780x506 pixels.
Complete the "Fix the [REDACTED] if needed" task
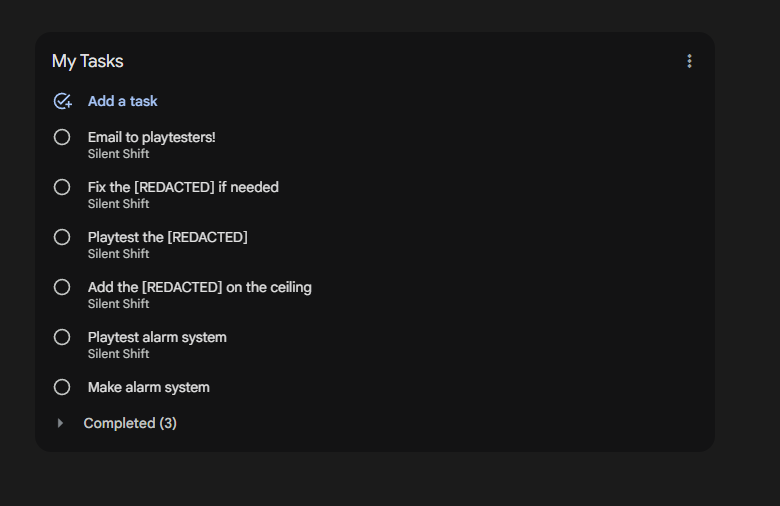coord(62,187)
